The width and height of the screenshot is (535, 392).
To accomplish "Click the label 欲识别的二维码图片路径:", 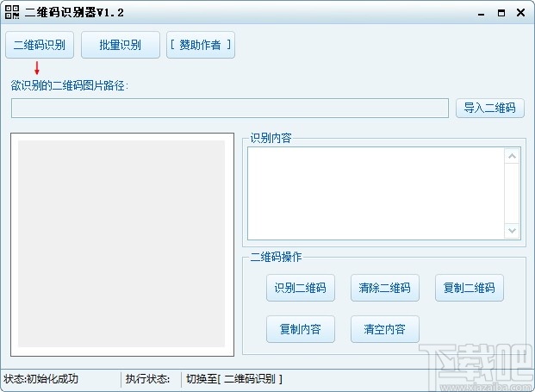I will (x=70, y=85).
